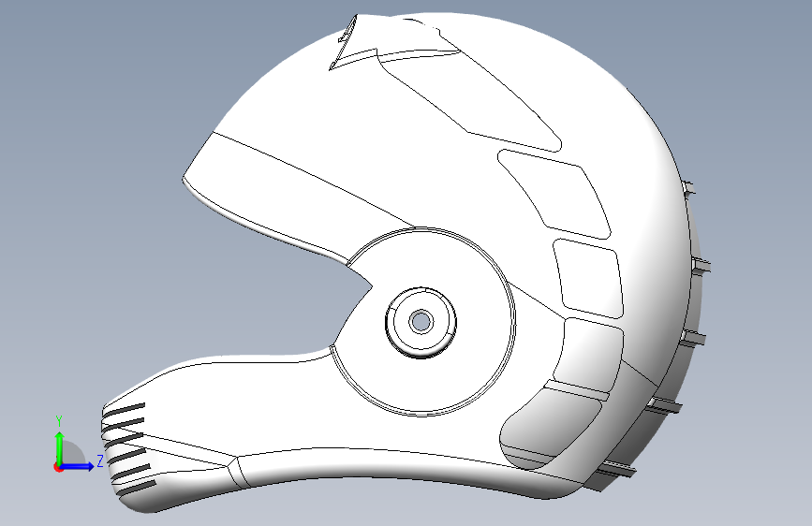
Task: Select the small center hole of the visor pivot
Action: pyautogui.click(x=421, y=322)
